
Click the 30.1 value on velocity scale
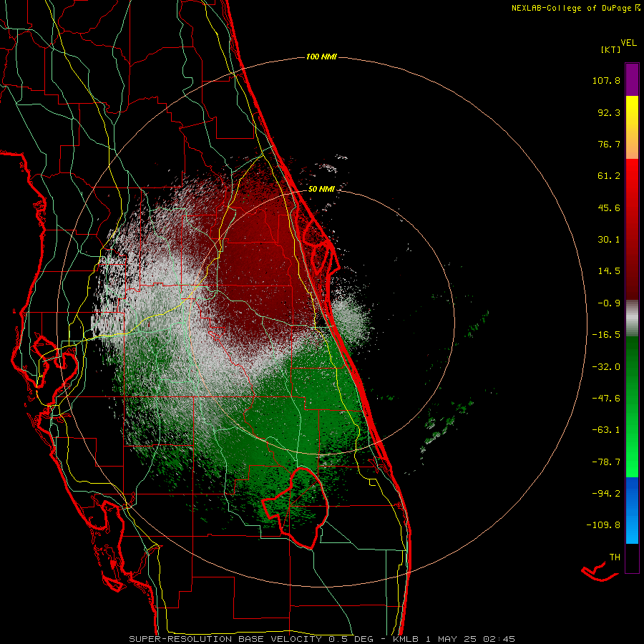tap(609, 240)
